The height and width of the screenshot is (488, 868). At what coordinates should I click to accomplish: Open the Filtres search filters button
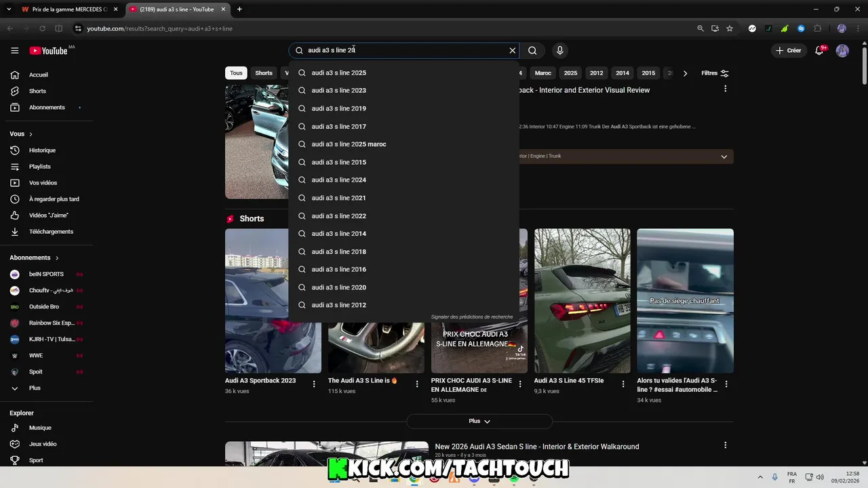click(x=715, y=73)
